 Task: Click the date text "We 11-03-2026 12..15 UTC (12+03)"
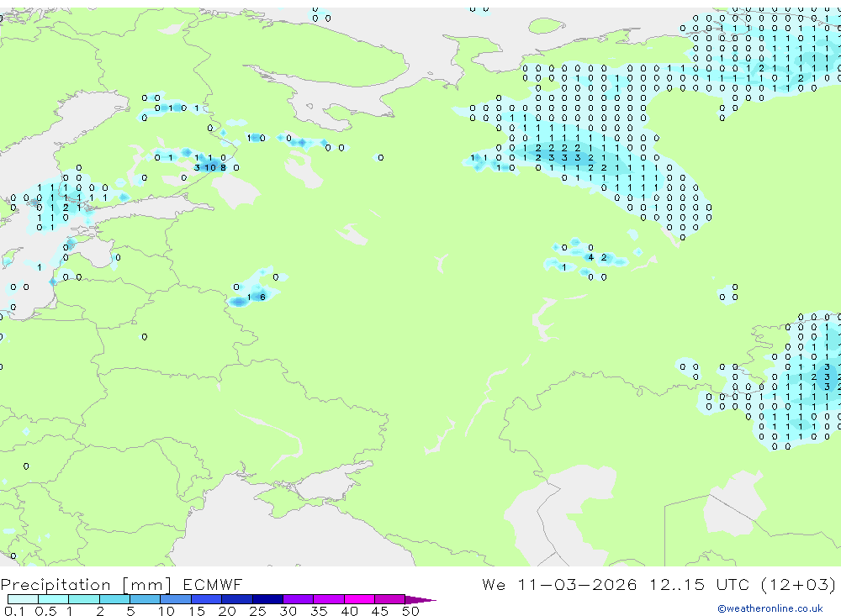pyautogui.click(x=659, y=584)
